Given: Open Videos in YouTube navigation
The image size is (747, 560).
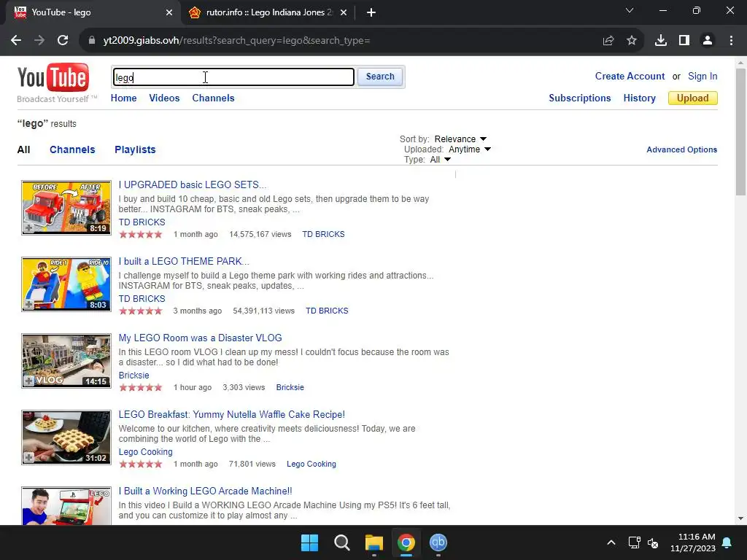Looking at the screenshot, I should pos(164,98).
